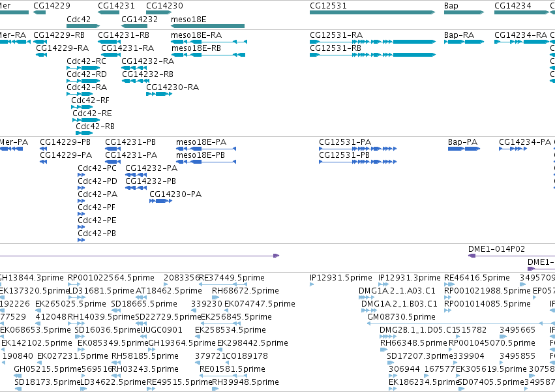Select protein CG12531-PB

coord(344,155)
